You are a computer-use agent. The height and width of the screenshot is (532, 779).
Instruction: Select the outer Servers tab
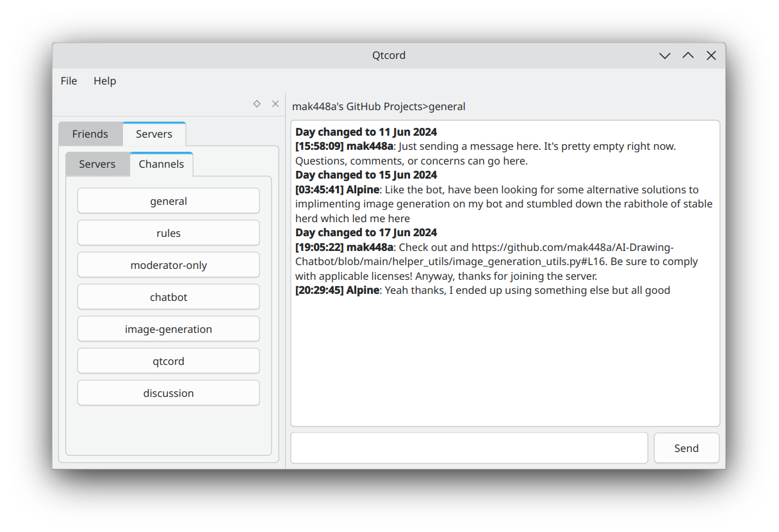(x=154, y=134)
